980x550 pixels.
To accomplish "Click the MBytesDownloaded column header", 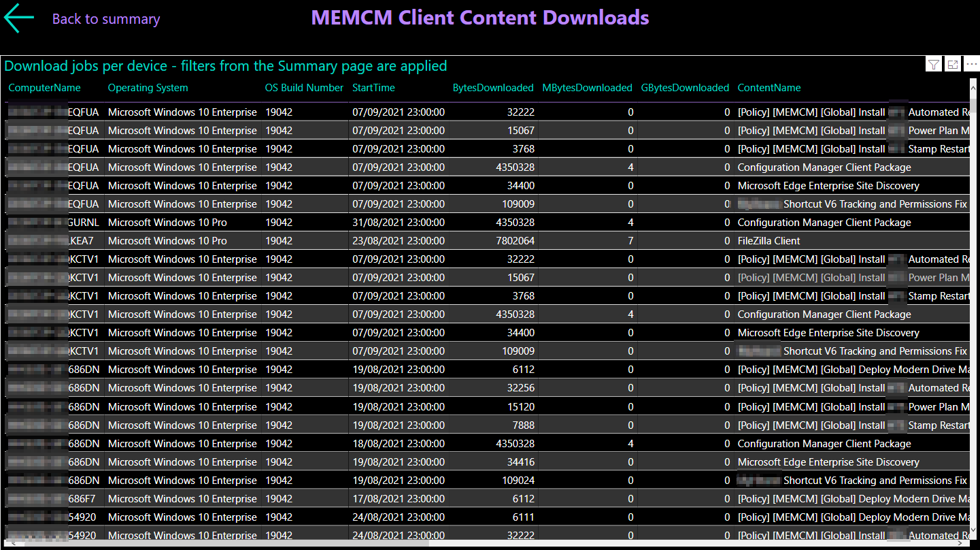I will [587, 88].
